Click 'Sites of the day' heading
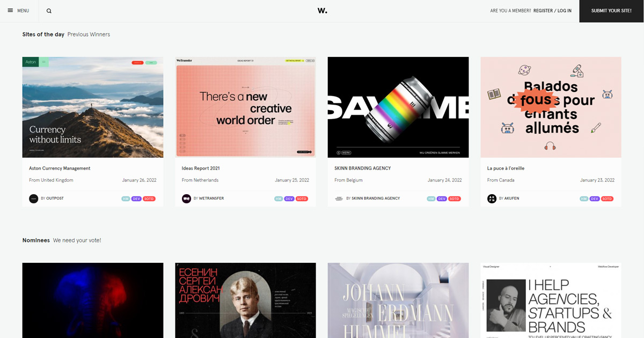 [x=43, y=34]
